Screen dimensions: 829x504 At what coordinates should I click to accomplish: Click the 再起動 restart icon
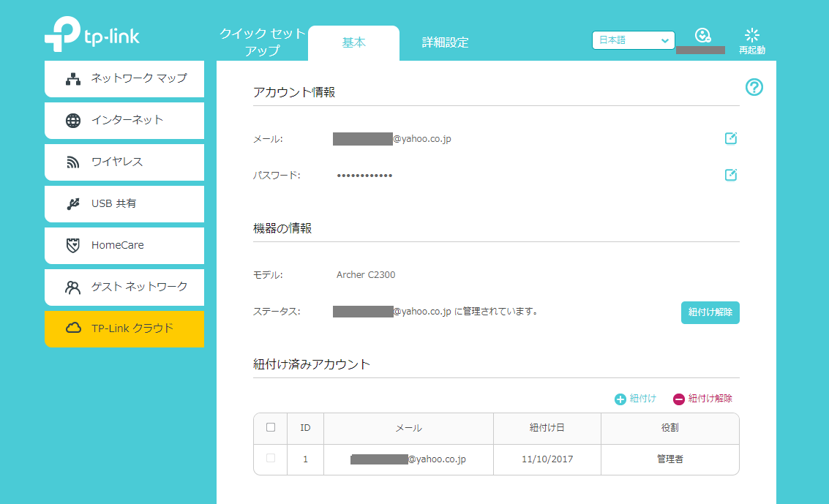tap(751, 34)
